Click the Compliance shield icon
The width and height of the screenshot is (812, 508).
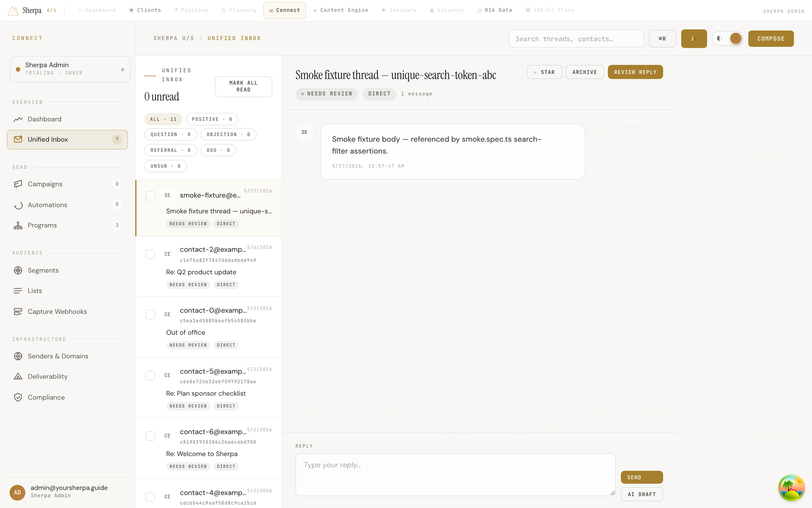(x=18, y=397)
